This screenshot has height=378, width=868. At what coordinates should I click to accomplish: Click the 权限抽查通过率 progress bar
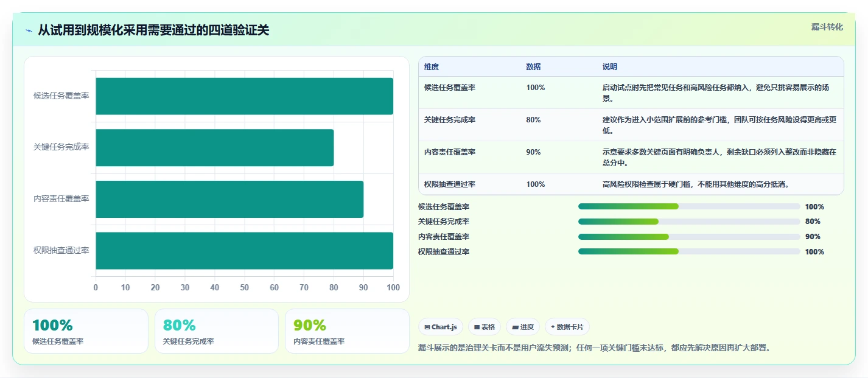[x=689, y=252]
